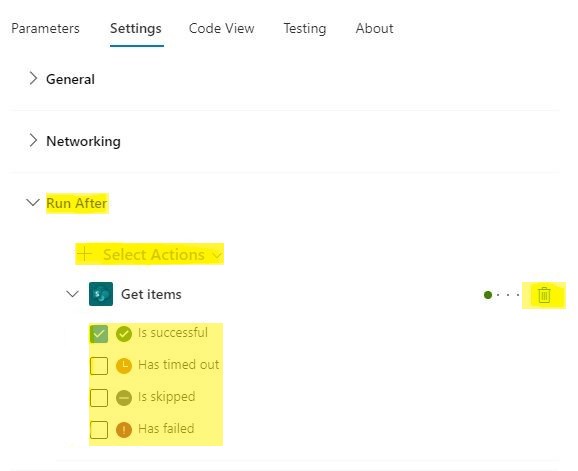Uncheck the Is successful checkbox

pos(99,334)
